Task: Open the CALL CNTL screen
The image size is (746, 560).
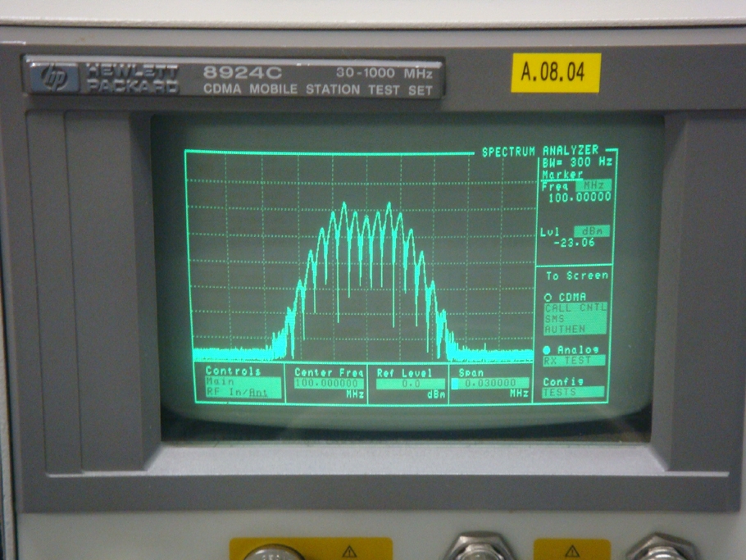Action: click(x=575, y=307)
